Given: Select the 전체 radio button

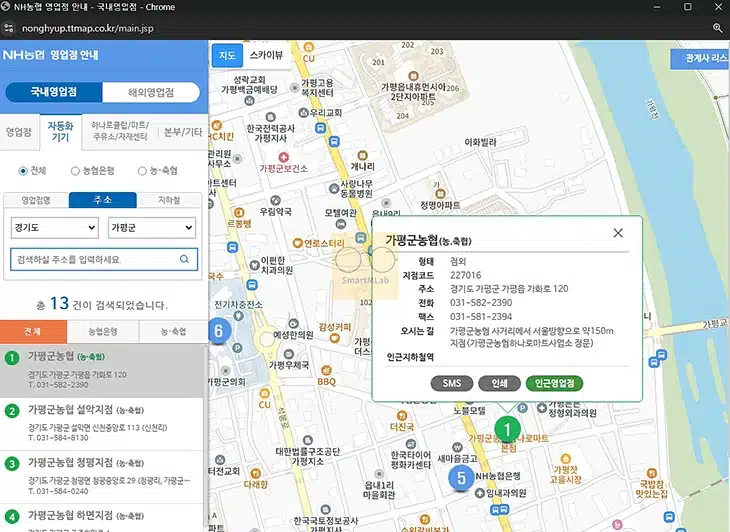Looking at the screenshot, I should coord(23,171).
